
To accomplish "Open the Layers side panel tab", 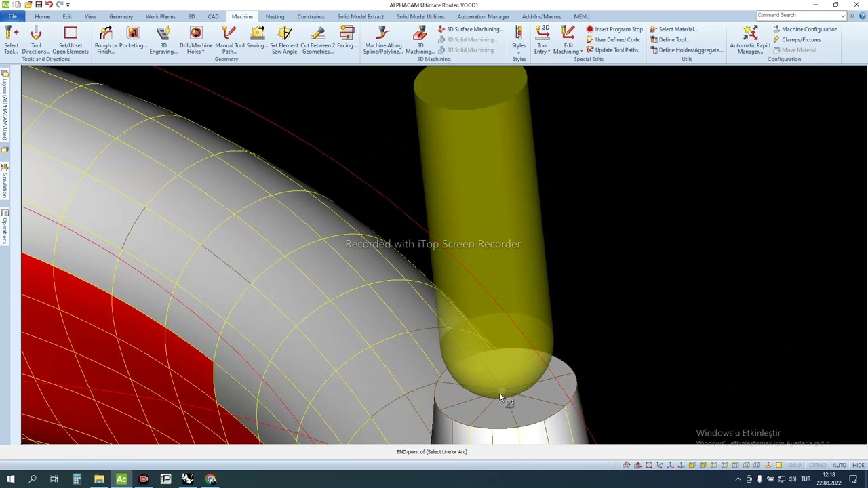I will 5,106.
